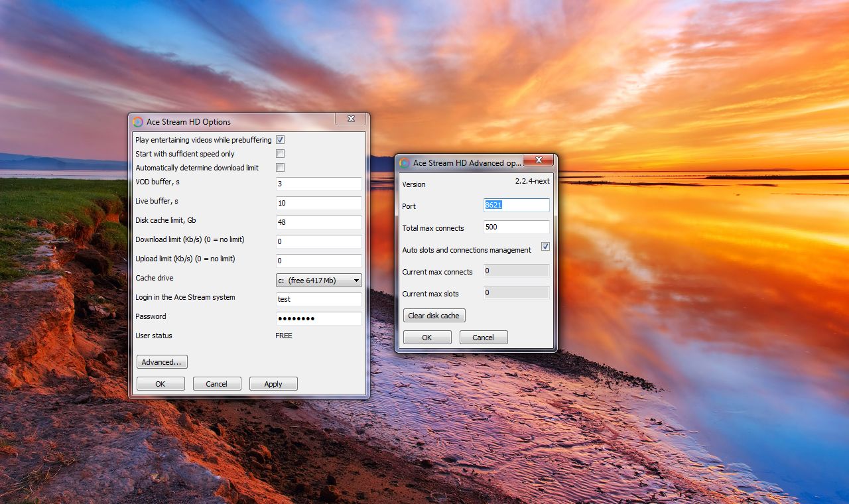The height and width of the screenshot is (504, 849).
Task: Click the Clear disk cache button
Action: tap(434, 316)
